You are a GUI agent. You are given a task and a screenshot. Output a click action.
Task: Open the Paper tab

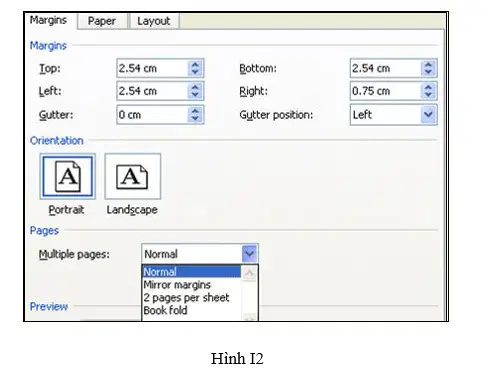tap(102, 21)
